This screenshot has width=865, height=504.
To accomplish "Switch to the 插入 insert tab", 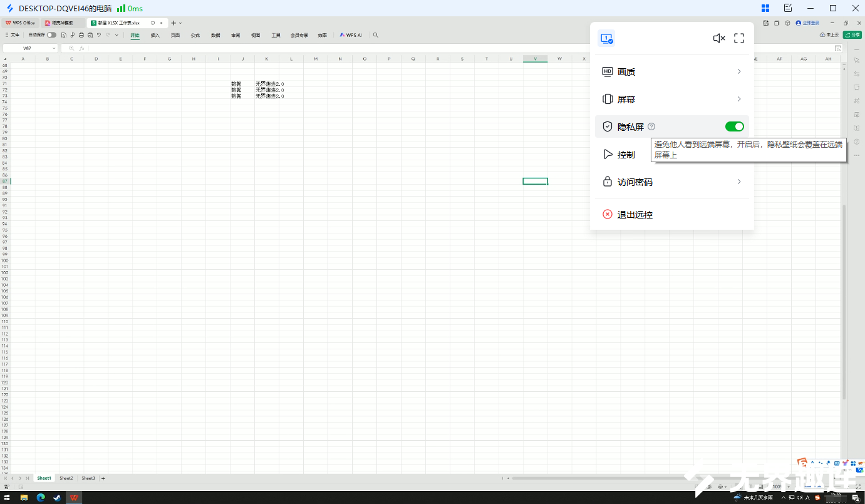I will point(155,36).
